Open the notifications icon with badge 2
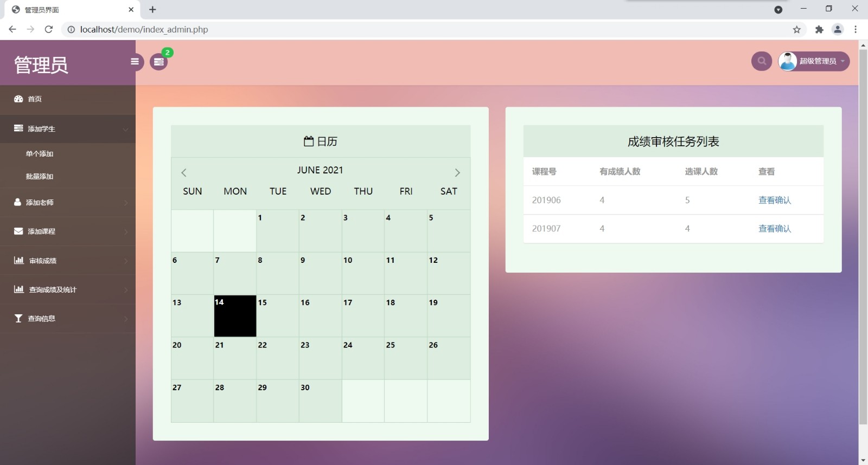Image resolution: width=868 pixels, height=465 pixels. click(x=158, y=62)
